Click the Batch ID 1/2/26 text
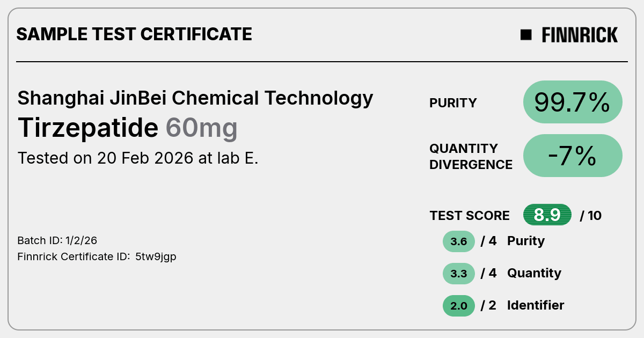Screen dimensions: 644x338 57,240
